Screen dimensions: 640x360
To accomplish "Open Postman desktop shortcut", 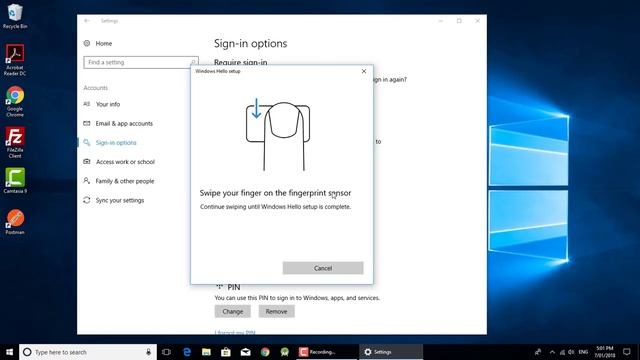I will point(15,222).
